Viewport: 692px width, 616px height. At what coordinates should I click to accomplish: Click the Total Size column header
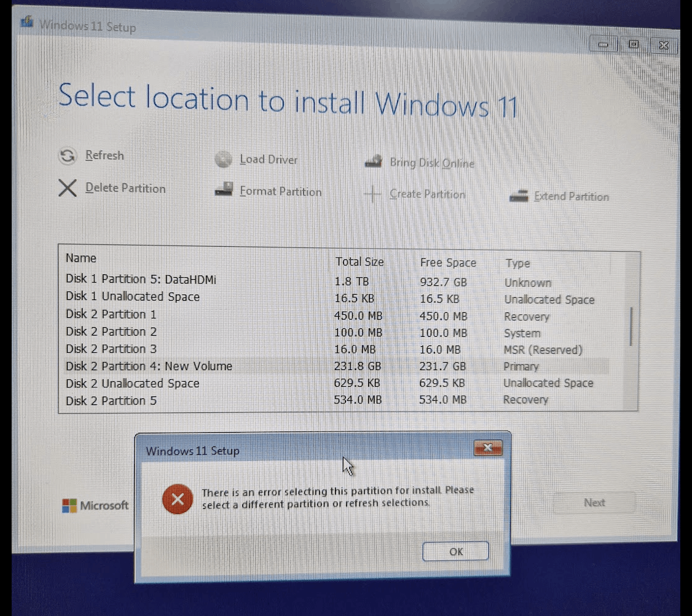[x=360, y=262]
